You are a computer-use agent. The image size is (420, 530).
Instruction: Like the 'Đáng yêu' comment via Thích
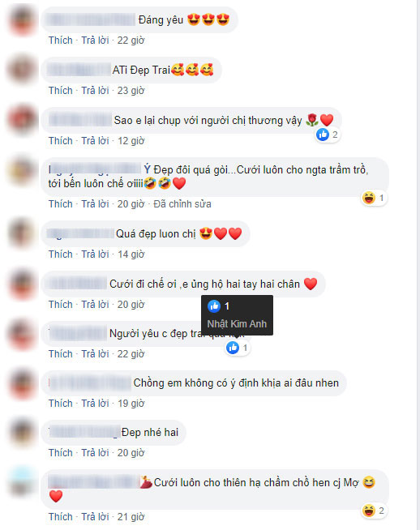pos(61,41)
